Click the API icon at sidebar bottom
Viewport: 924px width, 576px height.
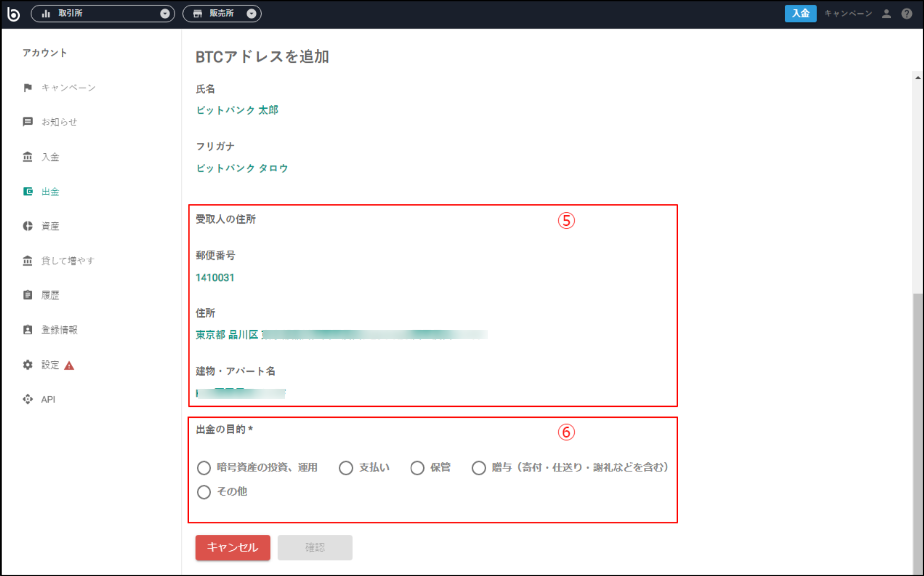click(x=28, y=399)
